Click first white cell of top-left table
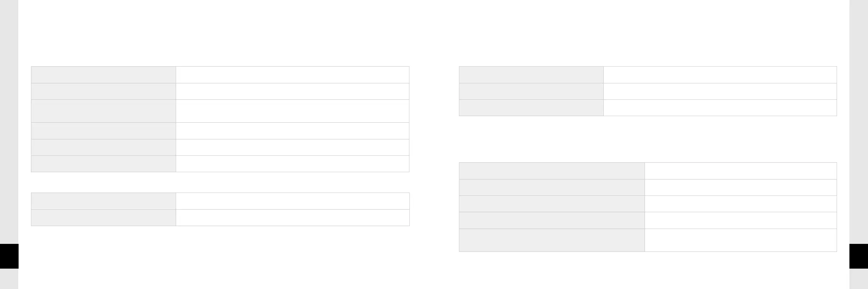 coord(292,75)
